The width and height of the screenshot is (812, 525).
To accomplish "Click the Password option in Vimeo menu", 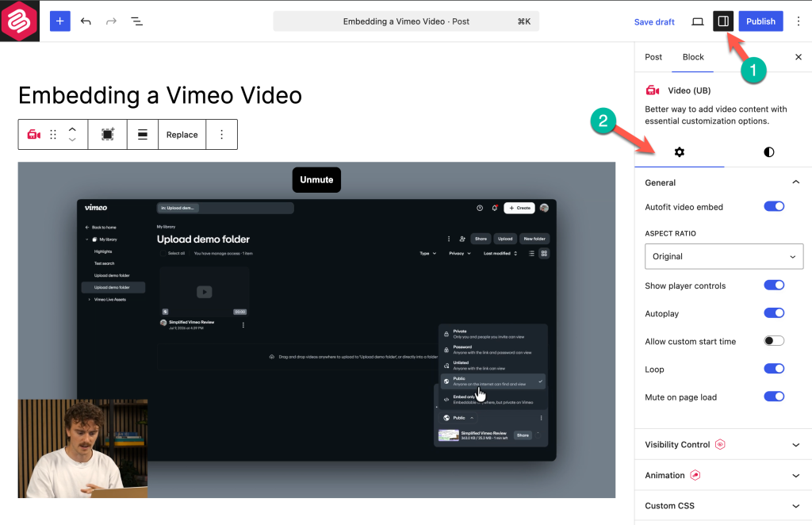I will 492,350.
